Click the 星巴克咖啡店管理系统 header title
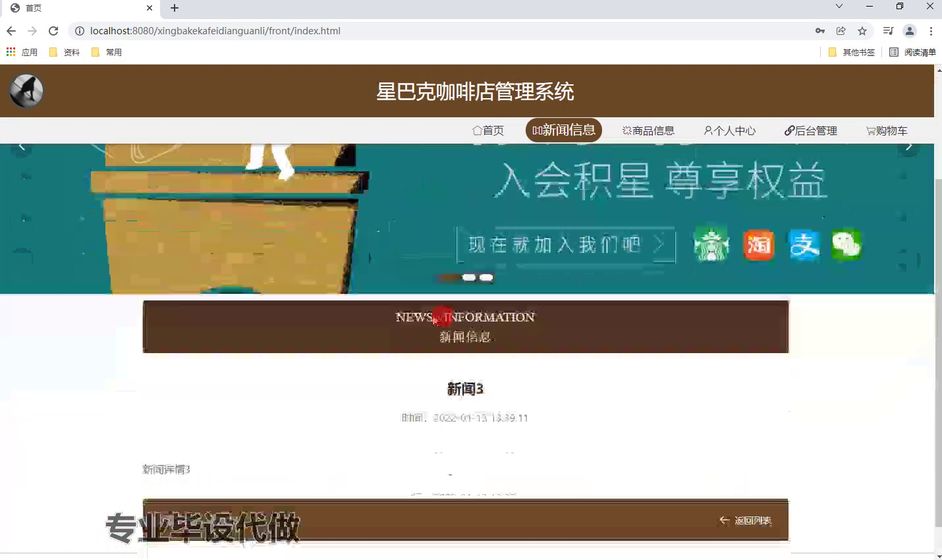Viewport: 942px width, 560px height. [x=475, y=92]
